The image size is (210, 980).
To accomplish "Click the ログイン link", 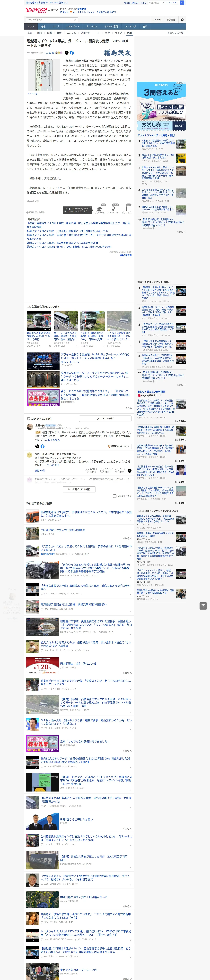I will 64,12.
